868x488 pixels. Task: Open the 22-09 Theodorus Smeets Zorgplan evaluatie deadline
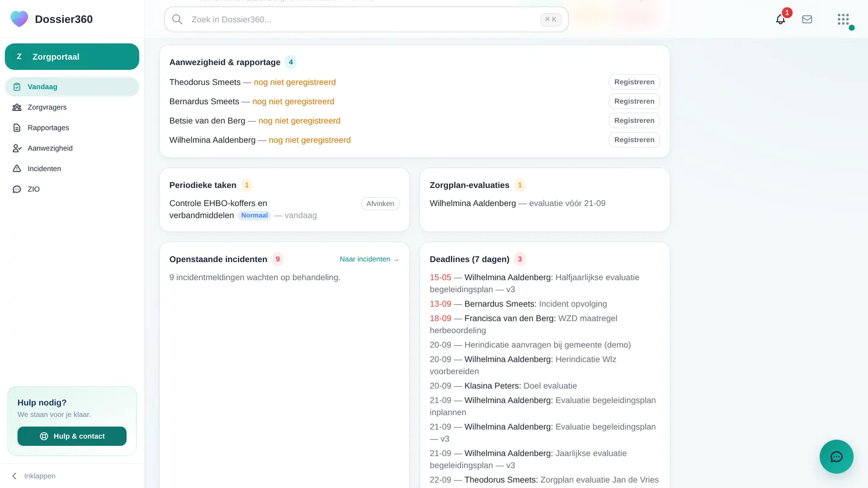coord(544,480)
